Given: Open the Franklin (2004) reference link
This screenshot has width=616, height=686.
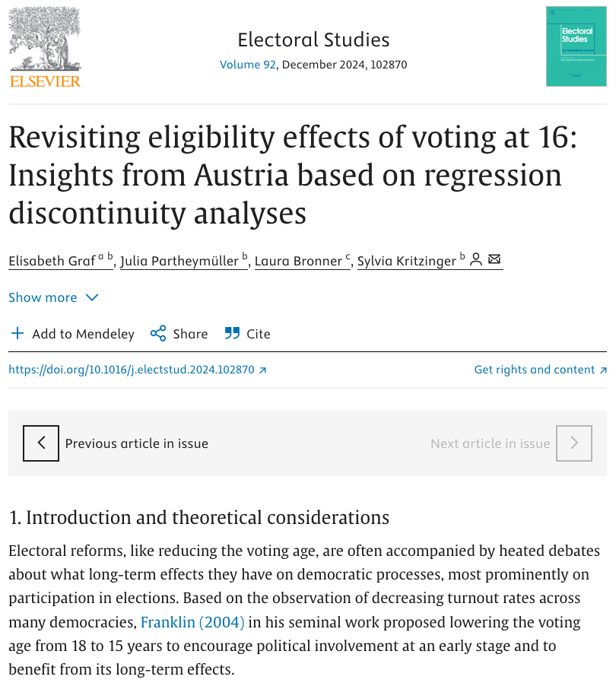Looking at the screenshot, I should tap(192, 623).
